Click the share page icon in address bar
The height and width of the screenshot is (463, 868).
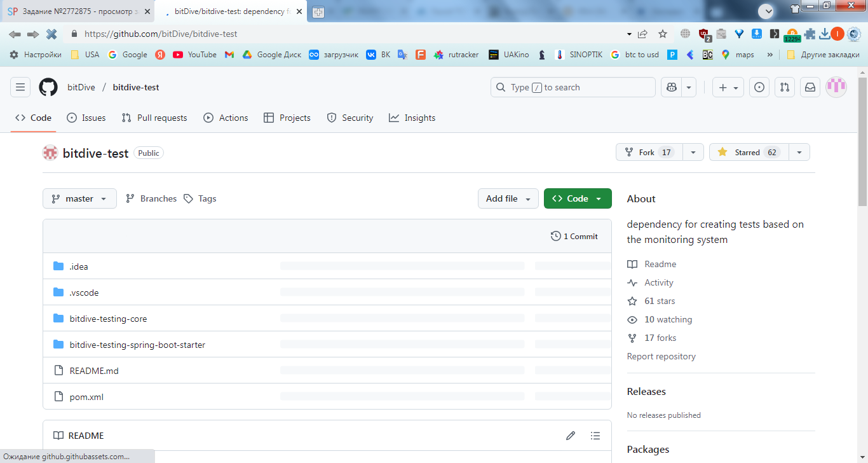[x=642, y=34]
